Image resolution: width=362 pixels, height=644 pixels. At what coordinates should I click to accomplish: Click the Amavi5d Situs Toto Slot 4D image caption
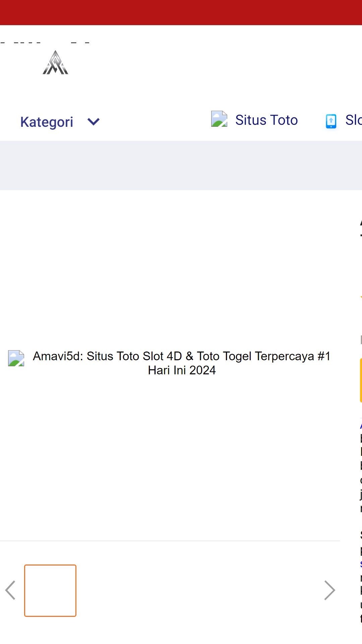coord(182,363)
